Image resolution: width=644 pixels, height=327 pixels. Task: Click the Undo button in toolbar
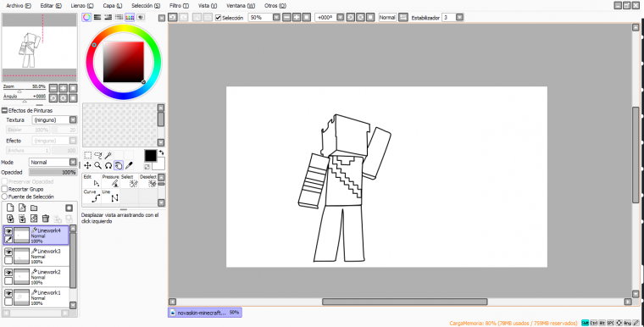173,17
